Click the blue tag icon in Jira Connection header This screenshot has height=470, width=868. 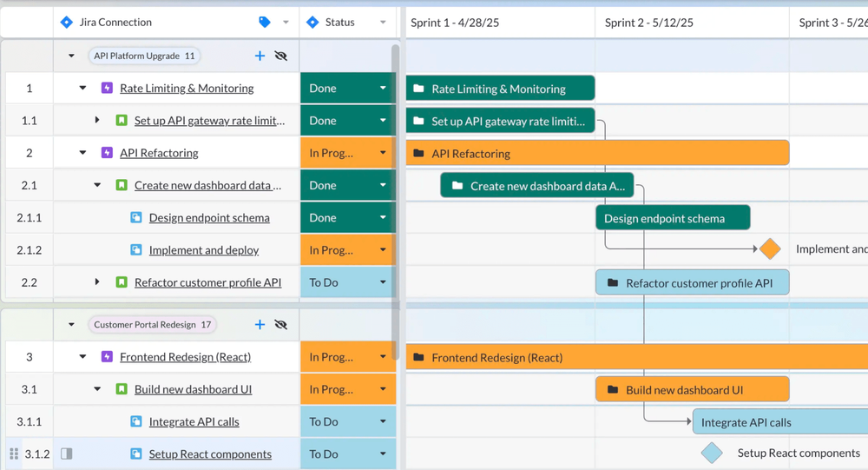click(x=265, y=22)
